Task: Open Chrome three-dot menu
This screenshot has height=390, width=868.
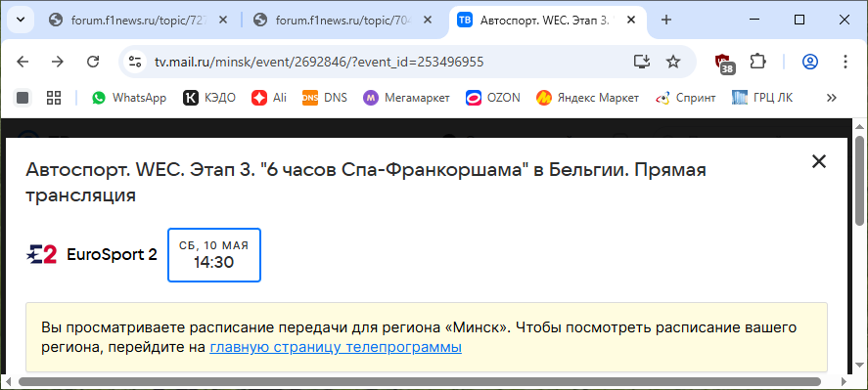Action: click(x=845, y=62)
